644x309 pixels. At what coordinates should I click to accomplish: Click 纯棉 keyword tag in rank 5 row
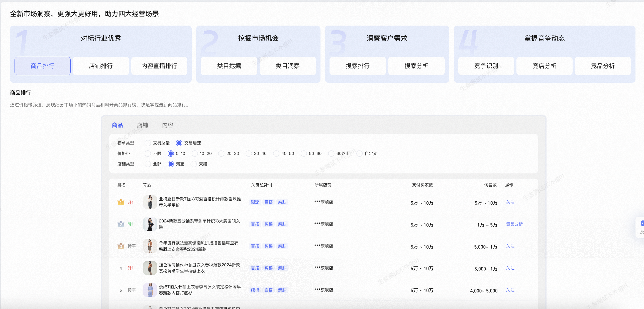(255, 290)
